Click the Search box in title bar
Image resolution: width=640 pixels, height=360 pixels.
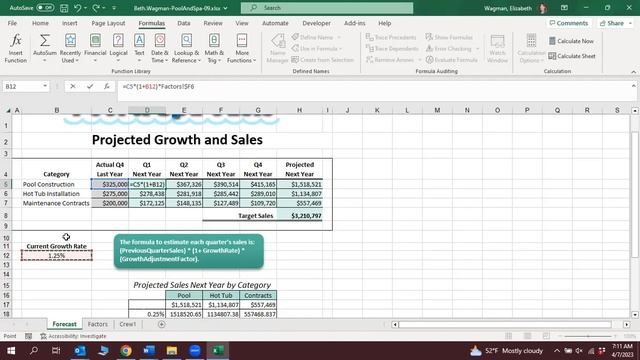tap(327, 8)
